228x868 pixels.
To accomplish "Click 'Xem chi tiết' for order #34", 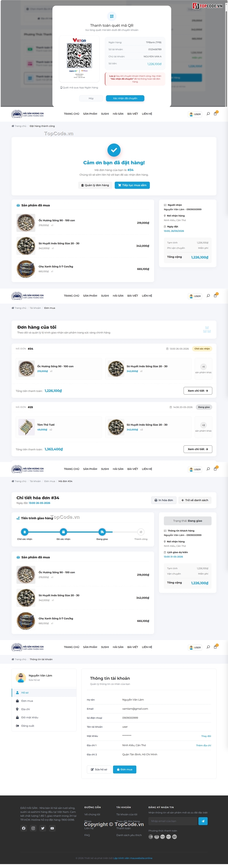I will [x=198, y=391].
